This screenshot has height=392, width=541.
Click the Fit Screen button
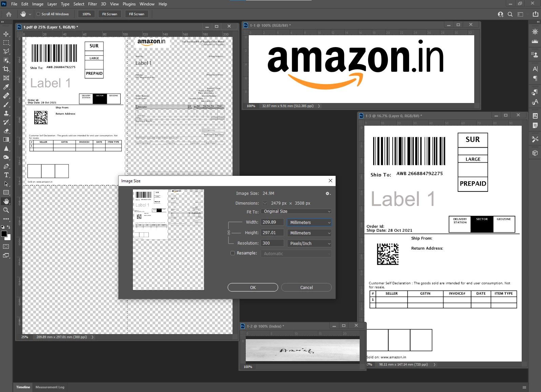click(x=110, y=14)
